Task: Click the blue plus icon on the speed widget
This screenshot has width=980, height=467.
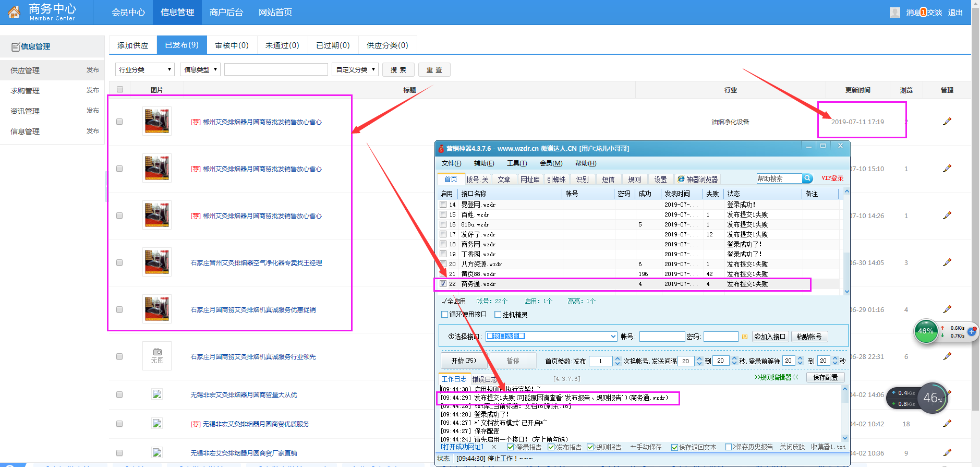Action: point(972,332)
